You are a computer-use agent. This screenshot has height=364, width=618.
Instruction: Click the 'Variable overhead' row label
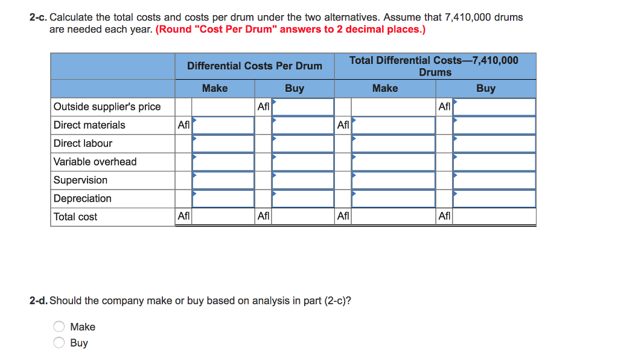tap(95, 162)
